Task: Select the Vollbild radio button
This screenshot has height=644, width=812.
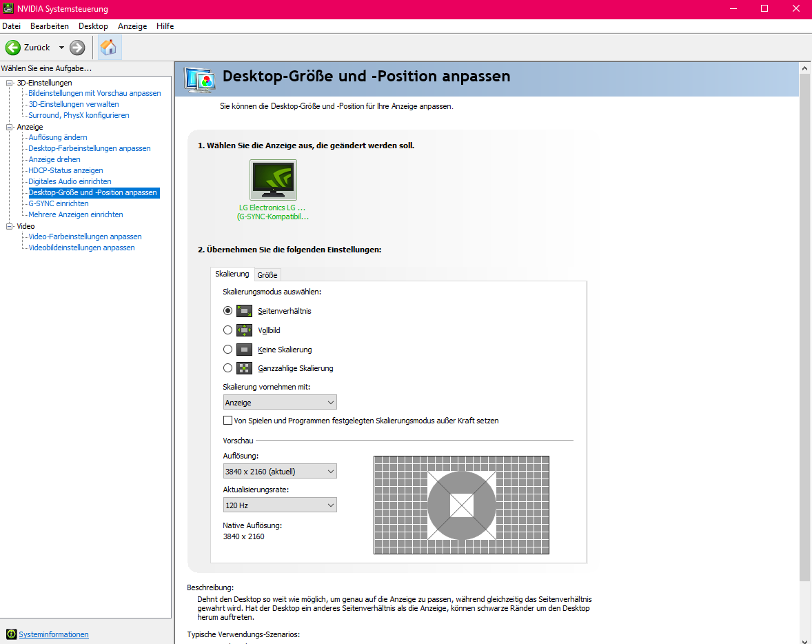Action: [x=228, y=330]
